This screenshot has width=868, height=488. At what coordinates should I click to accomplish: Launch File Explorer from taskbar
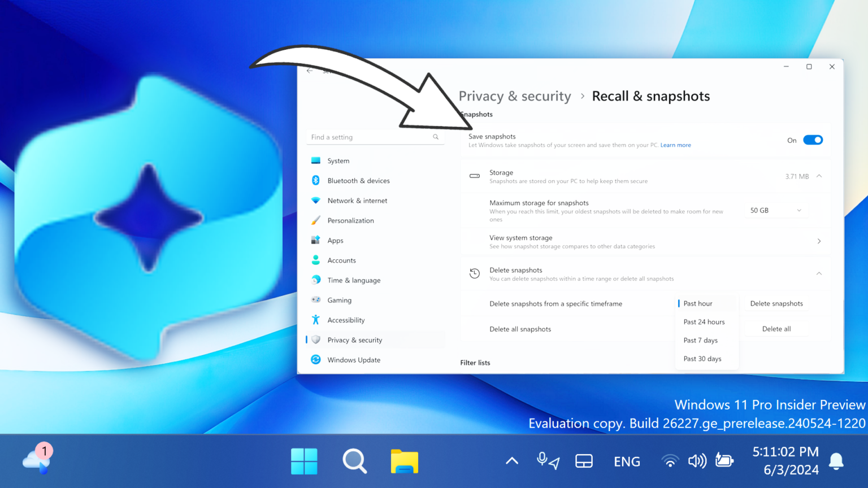click(x=405, y=461)
